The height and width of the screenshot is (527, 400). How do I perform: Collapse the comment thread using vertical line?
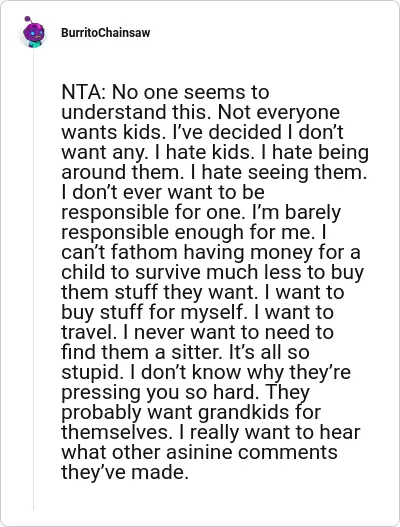[34, 279]
